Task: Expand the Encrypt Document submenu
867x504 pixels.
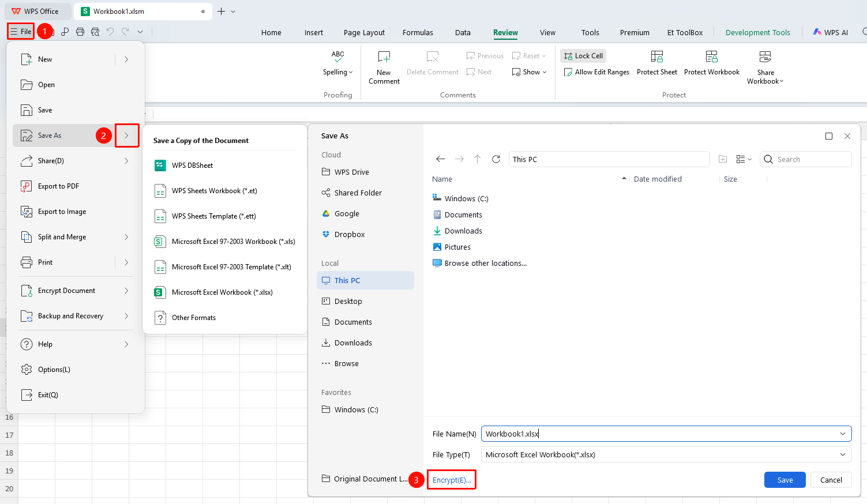Action: (126, 291)
